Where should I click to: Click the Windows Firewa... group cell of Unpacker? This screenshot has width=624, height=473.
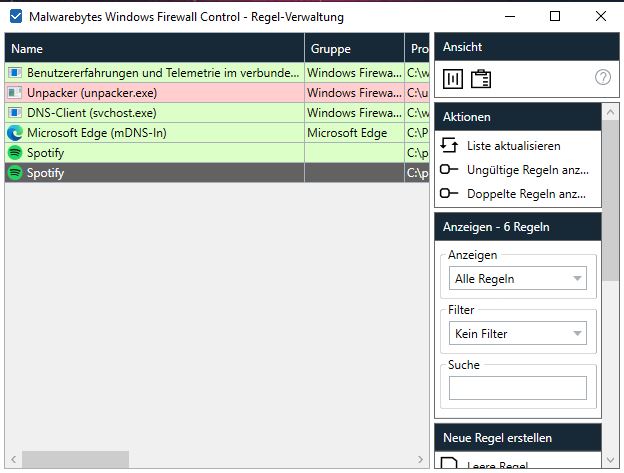pyautogui.click(x=354, y=93)
